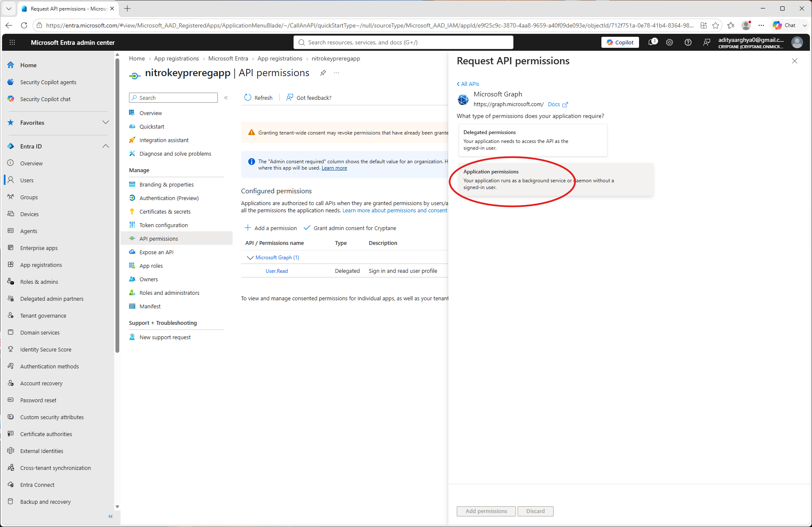
Task: Grant admin consent for Cryptane
Action: 350,228
